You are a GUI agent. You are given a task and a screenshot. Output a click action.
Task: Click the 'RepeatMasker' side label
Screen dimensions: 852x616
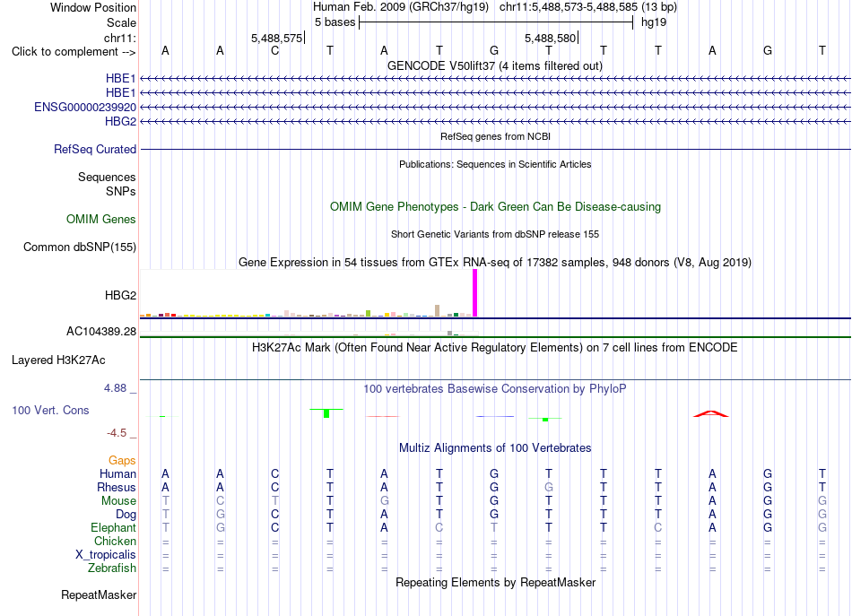[x=99, y=594]
